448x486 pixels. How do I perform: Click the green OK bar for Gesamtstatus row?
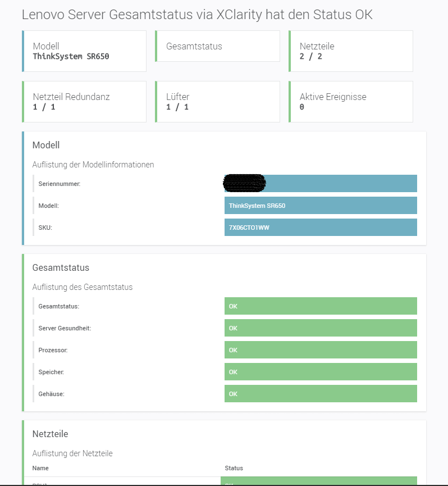321,306
